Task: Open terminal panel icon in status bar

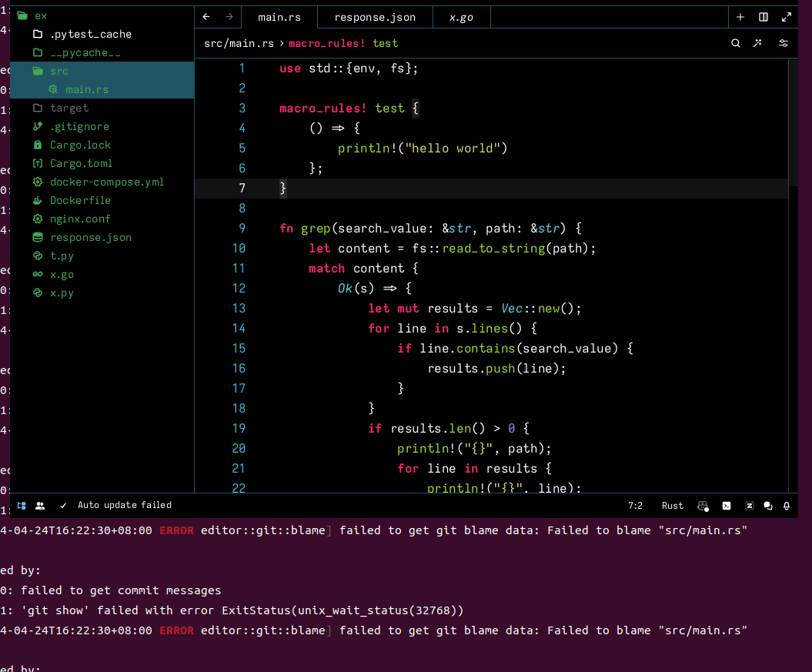Action: pyautogui.click(x=726, y=506)
